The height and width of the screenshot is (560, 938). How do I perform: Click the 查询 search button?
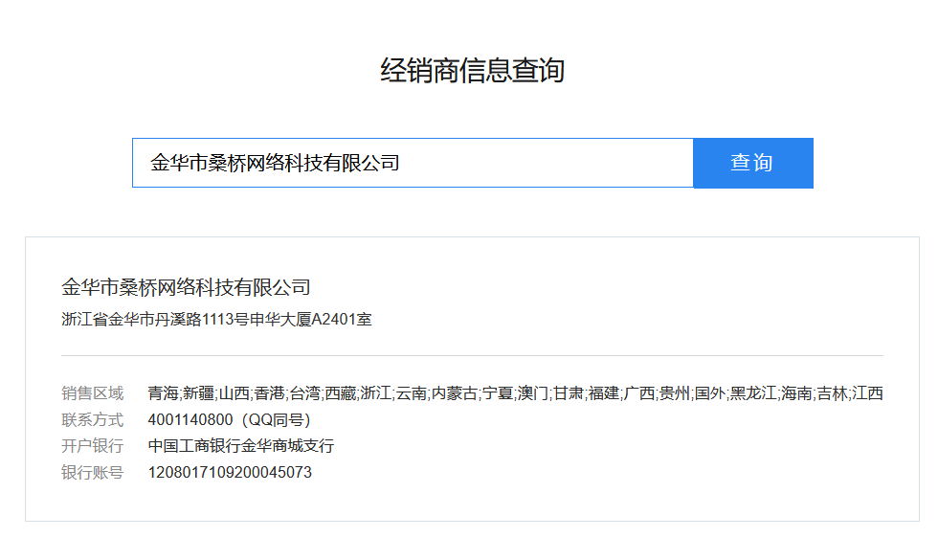pyautogui.click(x=753, y=163)
